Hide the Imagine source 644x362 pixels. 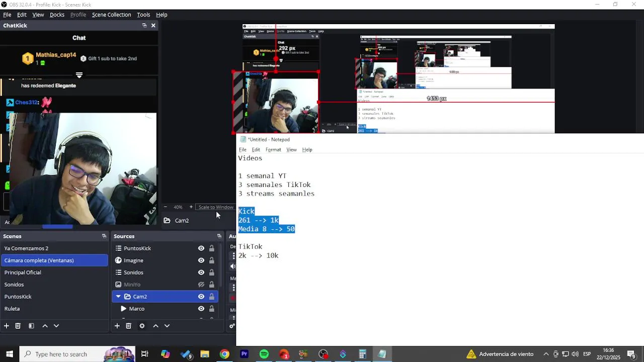point(201,260)
